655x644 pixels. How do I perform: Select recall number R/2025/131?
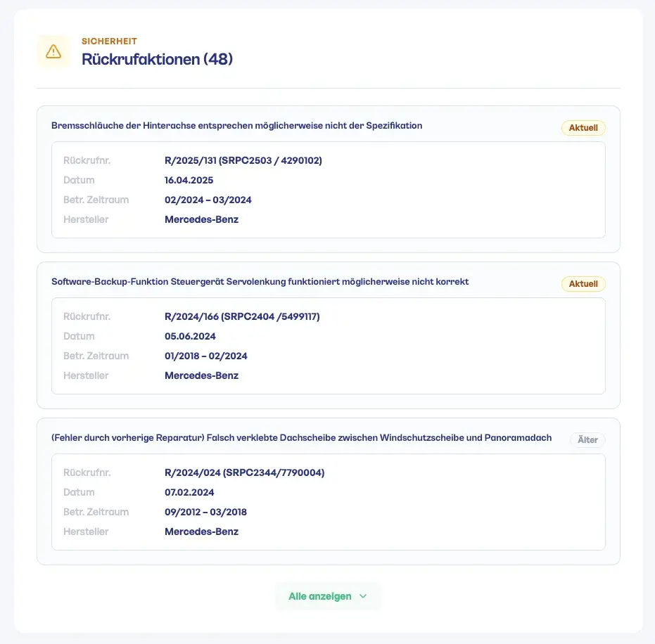[x=243, y=160]
